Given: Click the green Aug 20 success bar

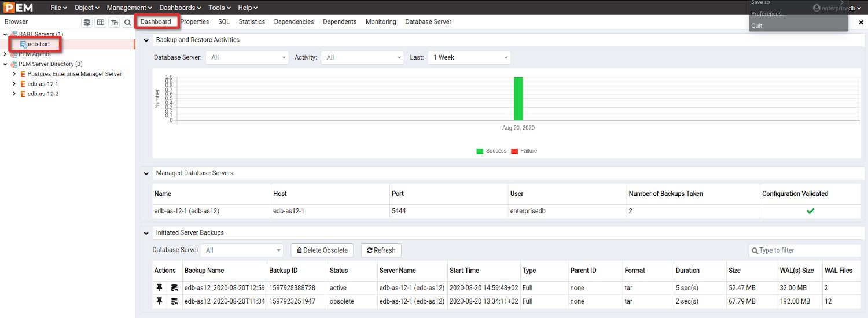Looking at the screenshot, I should [518, 99].
